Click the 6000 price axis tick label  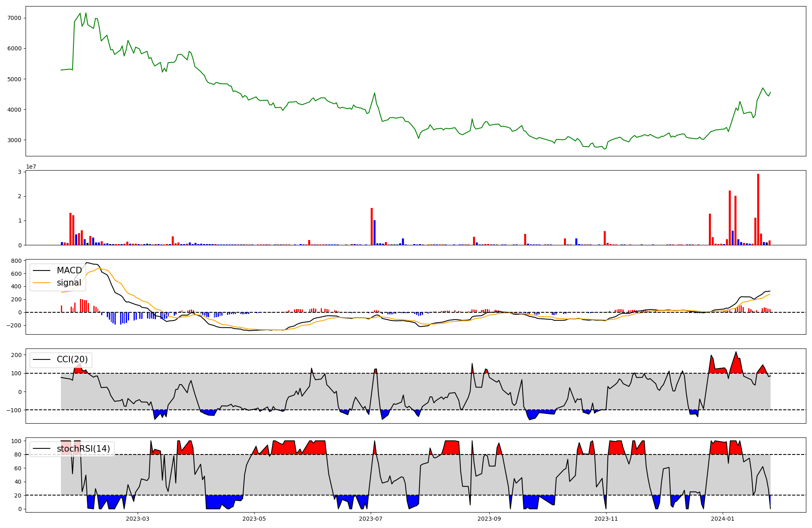coord(14,48)
